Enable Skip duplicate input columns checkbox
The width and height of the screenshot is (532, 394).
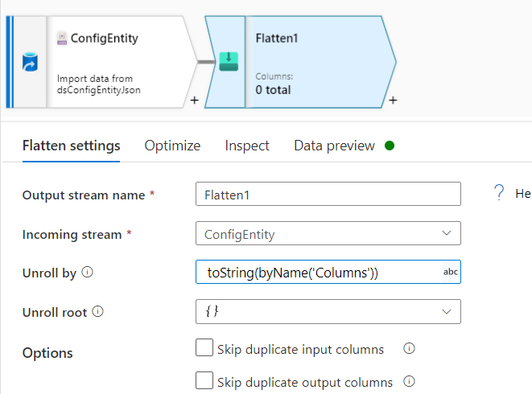204,348
